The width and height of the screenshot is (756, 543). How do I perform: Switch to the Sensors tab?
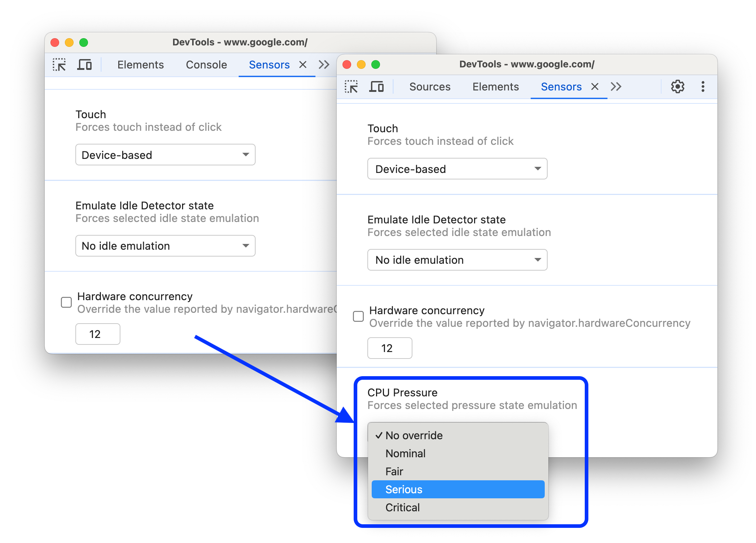click(558, 86)
